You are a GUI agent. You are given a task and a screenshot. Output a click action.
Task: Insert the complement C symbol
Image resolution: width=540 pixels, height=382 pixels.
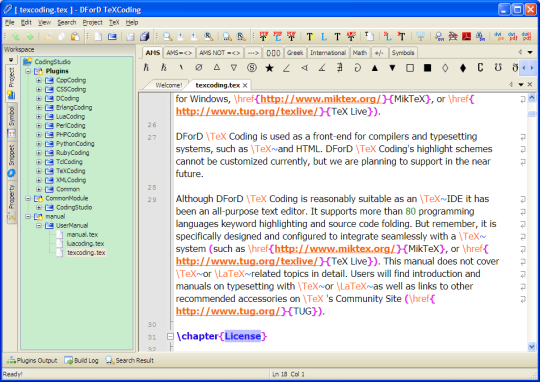click(480, 68)
